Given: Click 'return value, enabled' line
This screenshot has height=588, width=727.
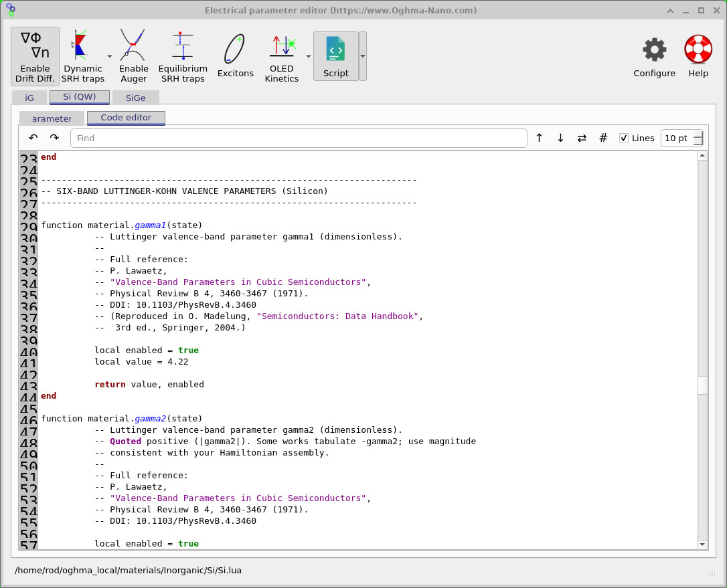Looking at the screenshot, I should click(149, 384).
